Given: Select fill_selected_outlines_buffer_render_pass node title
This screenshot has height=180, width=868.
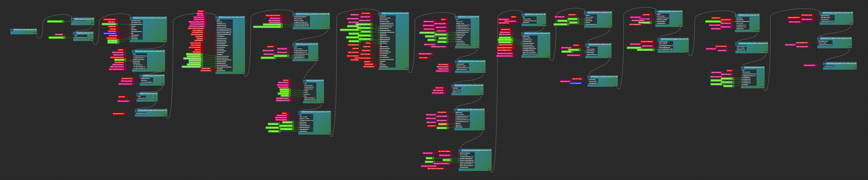Looking at the screenshot, I should click(x=151, y=110).
